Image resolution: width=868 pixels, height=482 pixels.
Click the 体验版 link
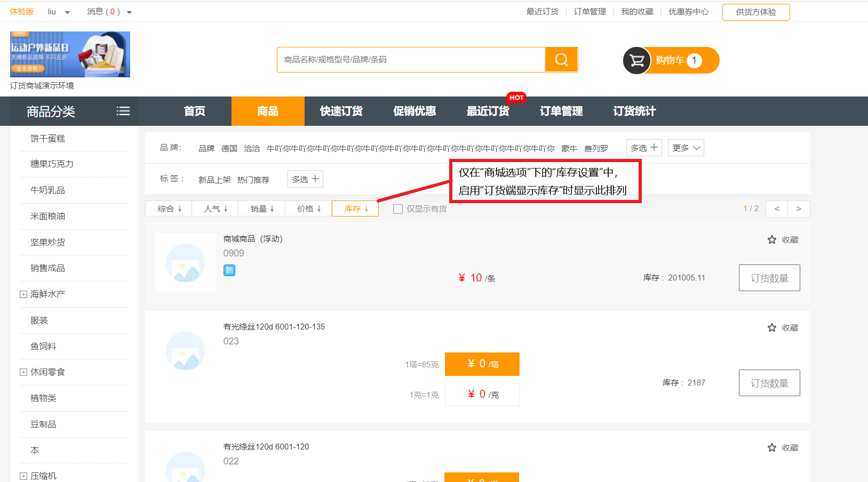tap(22, 12)
